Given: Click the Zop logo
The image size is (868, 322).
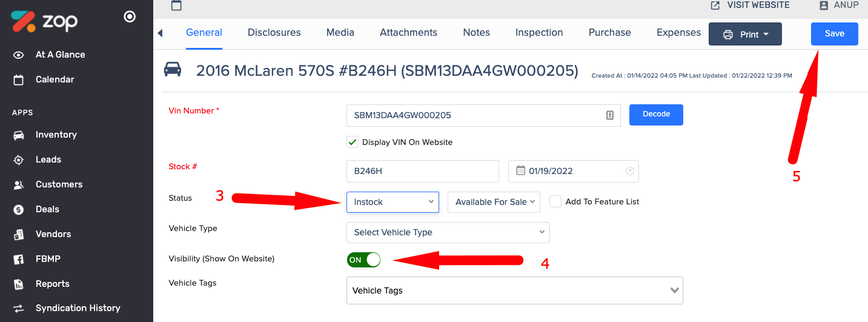Looking at the screenshot, I should pos(44,21).
